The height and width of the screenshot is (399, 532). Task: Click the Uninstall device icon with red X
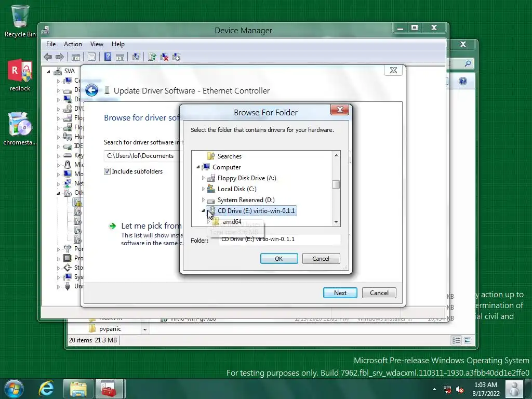coord(164,57)
